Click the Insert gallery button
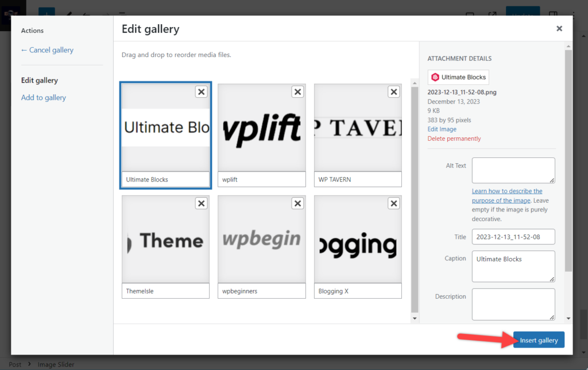Image resolution: width=588 pixels, height=370 pixels. (538, 340)
